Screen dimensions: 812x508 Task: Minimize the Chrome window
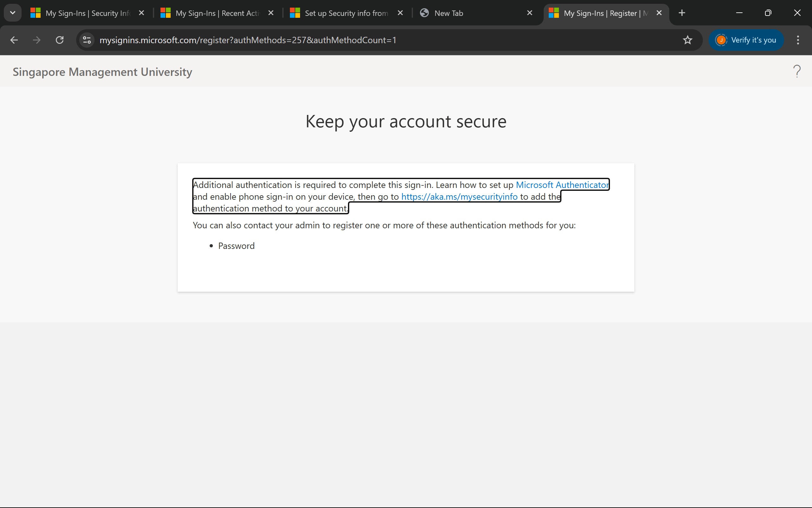pos(739,13)
